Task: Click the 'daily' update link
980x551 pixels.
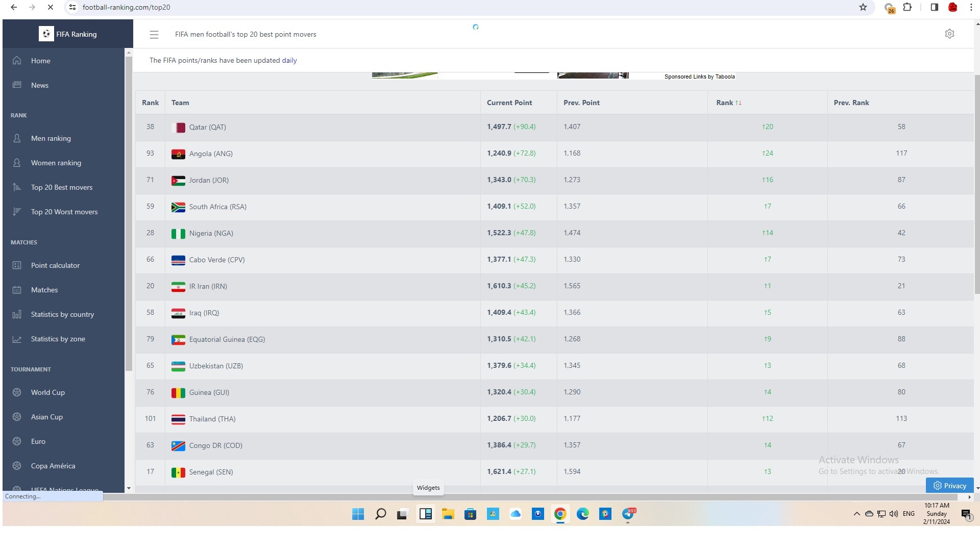Action: pos(289,60)
